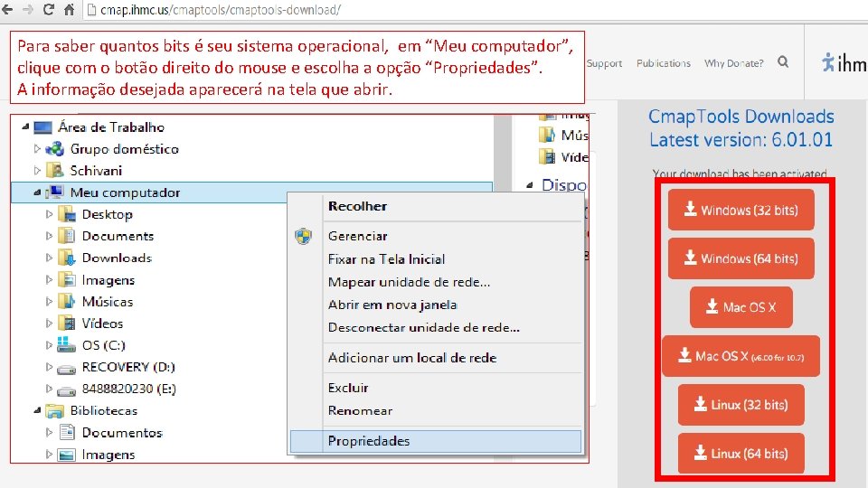The width and height of the screenshot is (868, 488).
Task: Click the OS (C:) drive icon
Action: (66, 344)
